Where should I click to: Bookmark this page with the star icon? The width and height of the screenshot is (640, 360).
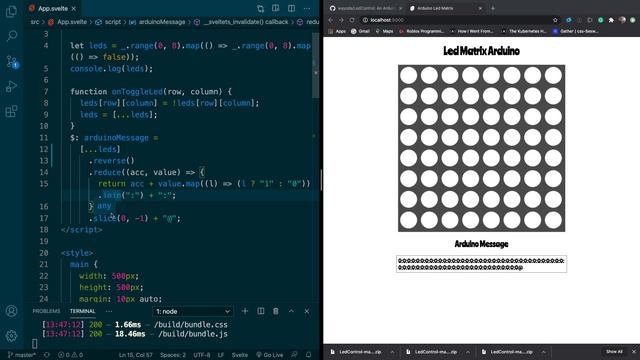pos(555,20)
